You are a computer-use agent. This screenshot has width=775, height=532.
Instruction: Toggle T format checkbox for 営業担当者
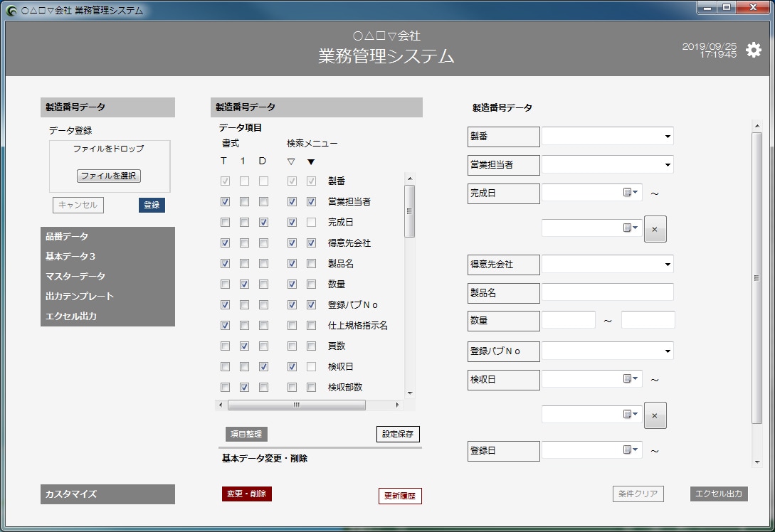[x=226, y=201]
